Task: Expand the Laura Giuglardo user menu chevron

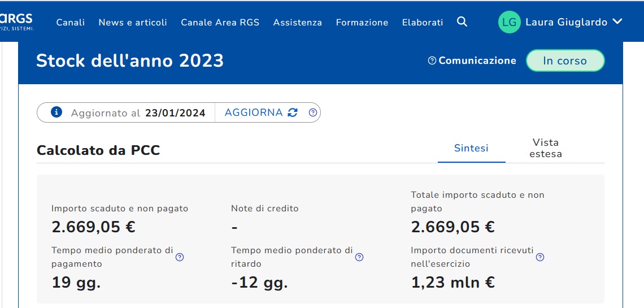Action: [617, 22]
